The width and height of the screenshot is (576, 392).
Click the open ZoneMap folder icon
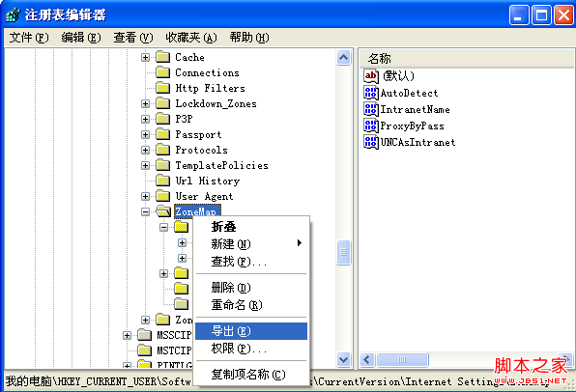click(163, 211)
